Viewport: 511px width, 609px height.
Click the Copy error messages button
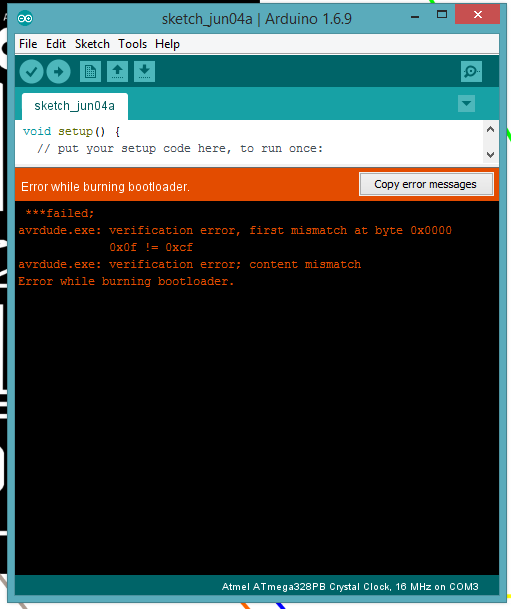click(426, 184)
